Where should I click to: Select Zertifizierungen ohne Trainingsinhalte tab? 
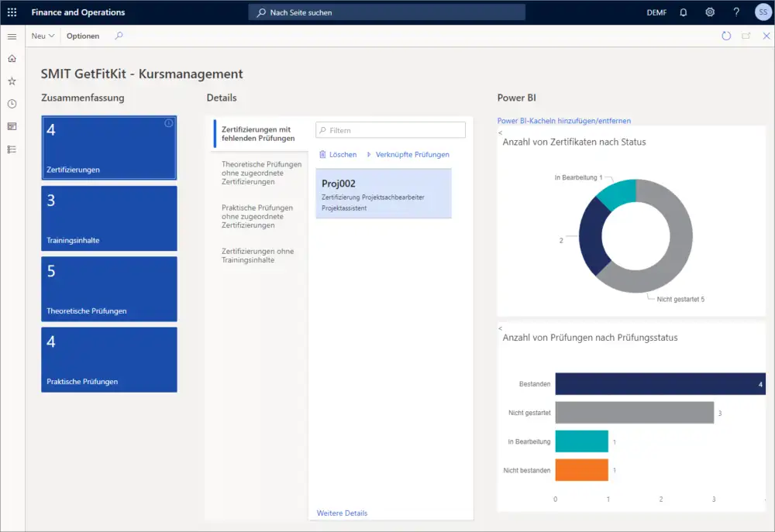(257, 256)
